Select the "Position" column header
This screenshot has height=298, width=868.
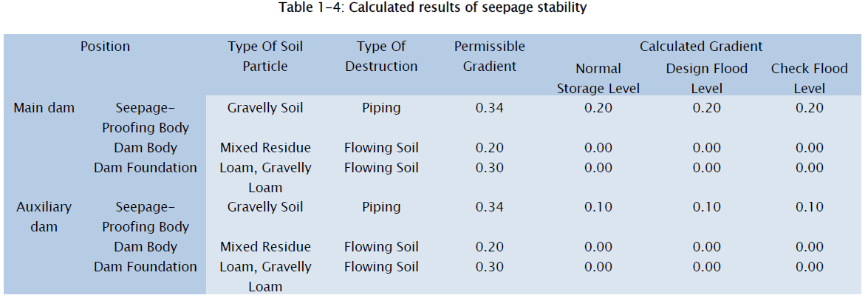pyautogui.click(x=105, y=47)
